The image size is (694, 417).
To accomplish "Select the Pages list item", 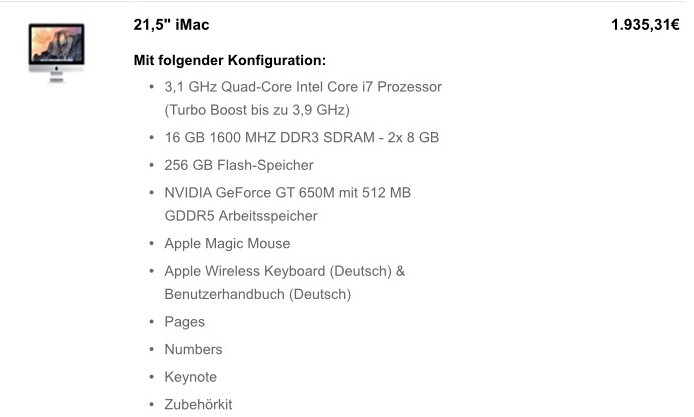I will tap(185, 322).
